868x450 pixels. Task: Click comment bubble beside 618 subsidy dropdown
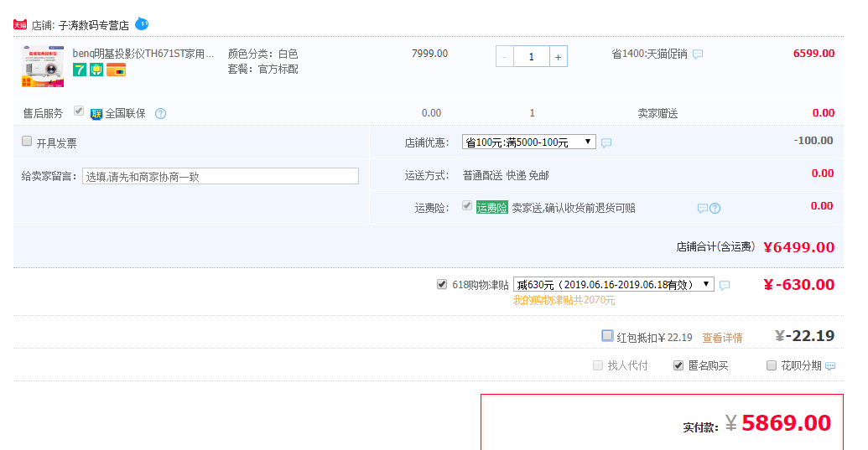725,285
